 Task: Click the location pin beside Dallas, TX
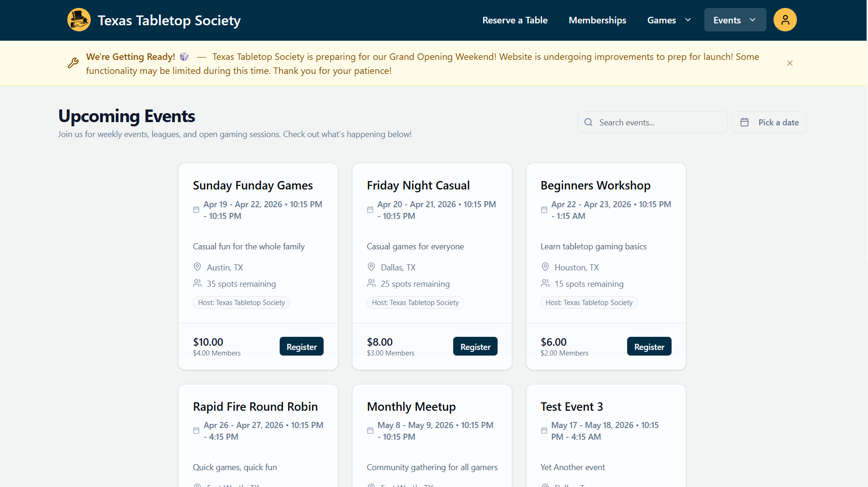point(371,267)
